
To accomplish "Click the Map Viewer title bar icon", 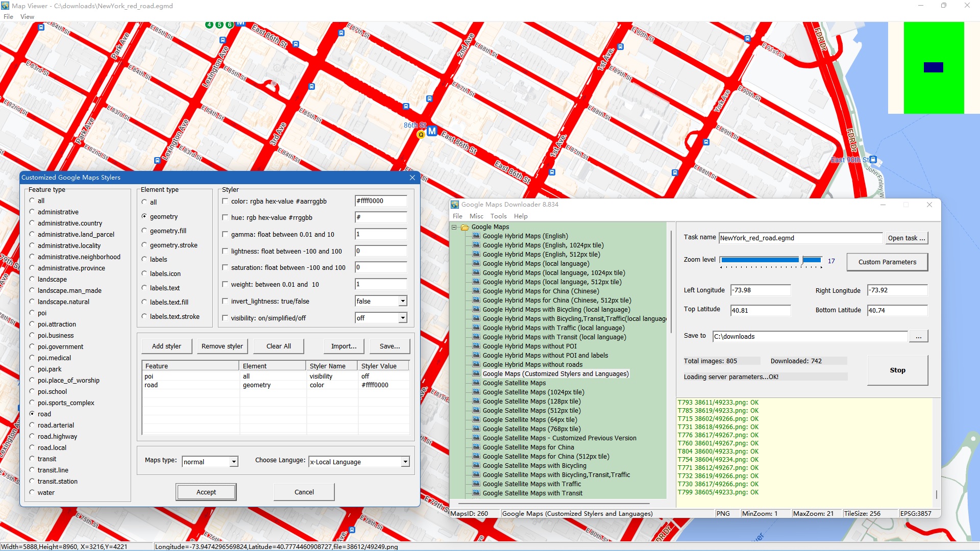I will click(5, 6).
